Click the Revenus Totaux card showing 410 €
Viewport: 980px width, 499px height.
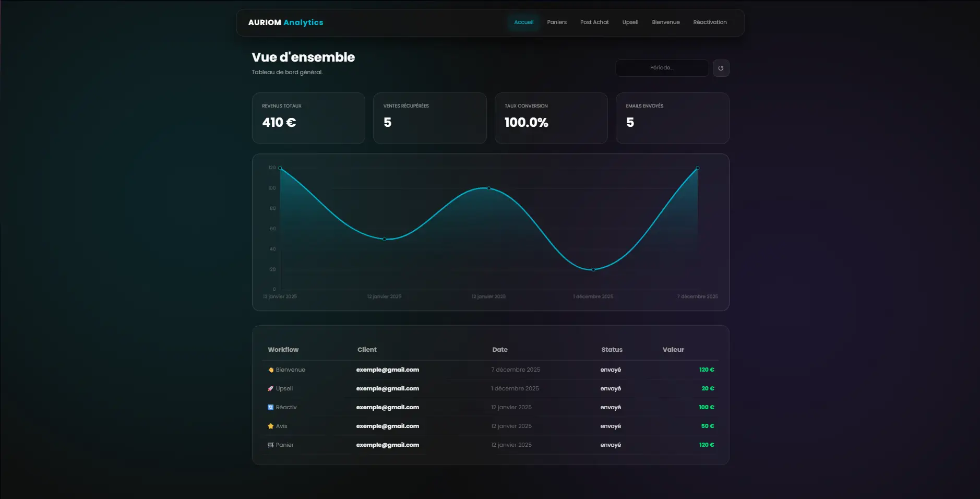(x=308, y=118)
